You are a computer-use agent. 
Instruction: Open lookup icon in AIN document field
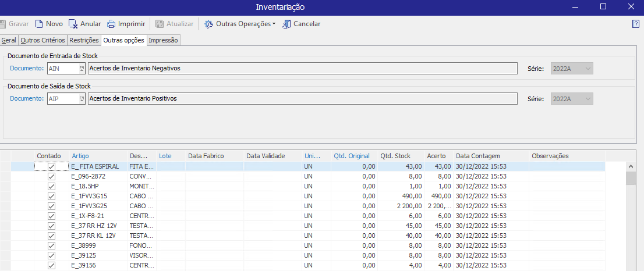(x=82, y=69)
